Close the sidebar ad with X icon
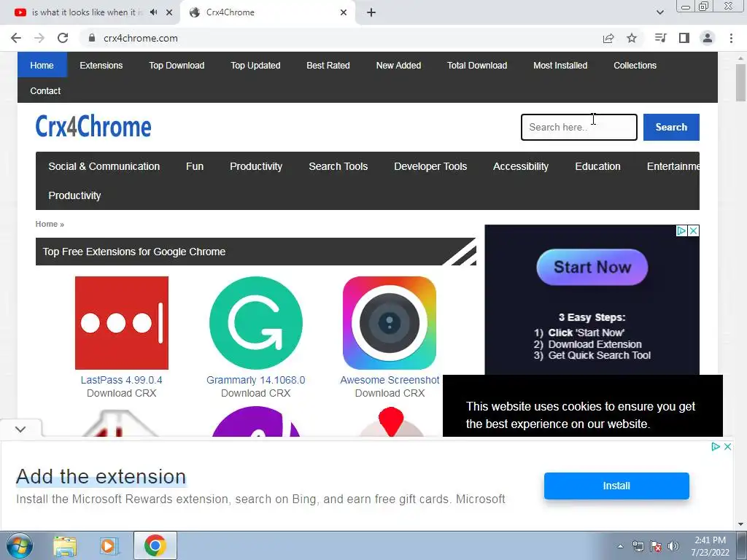The width and height of the screenshot is (747, 560). pos(694,231)
